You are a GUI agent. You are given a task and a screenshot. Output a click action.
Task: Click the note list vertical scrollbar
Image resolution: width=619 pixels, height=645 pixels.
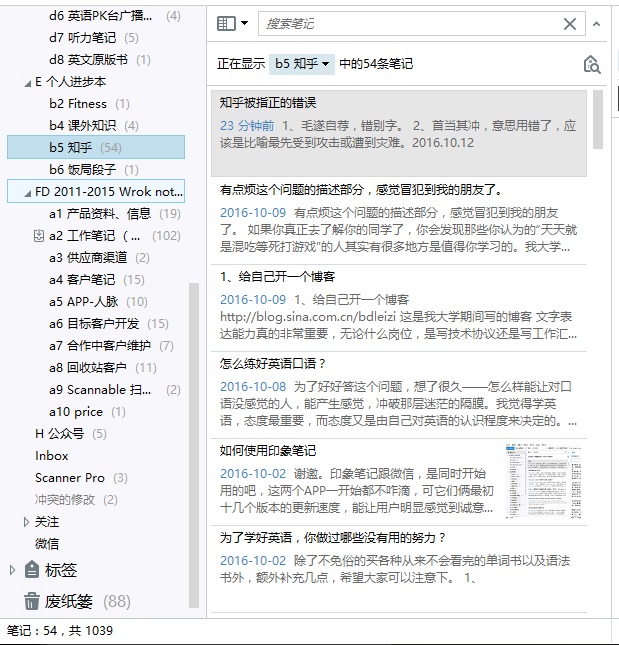(x=598, y=120)
